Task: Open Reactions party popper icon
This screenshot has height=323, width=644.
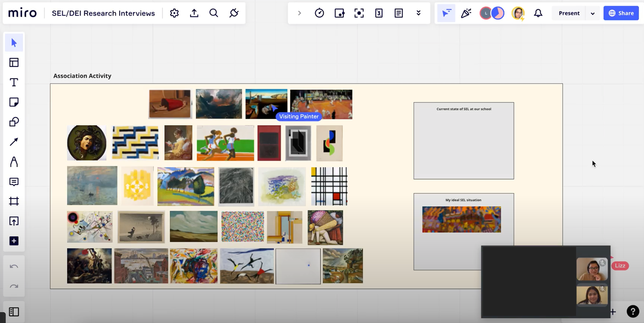Action: [466, 13]
